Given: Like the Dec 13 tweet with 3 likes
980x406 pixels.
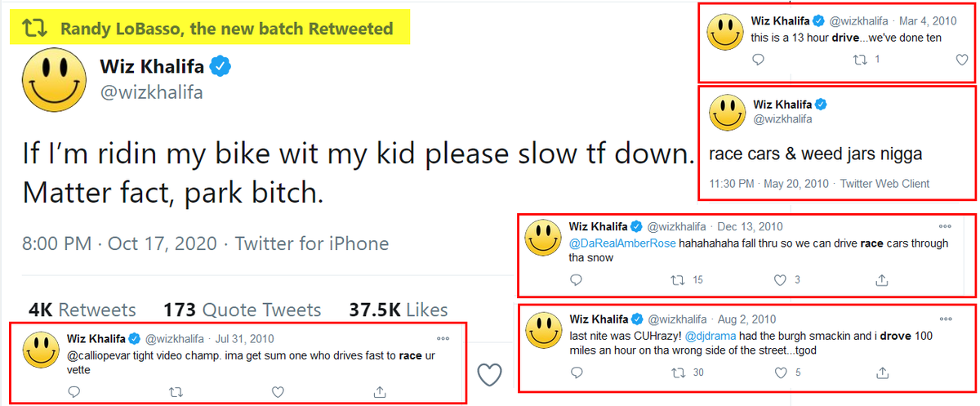Looking at the screenshot, I should point(780,280).
